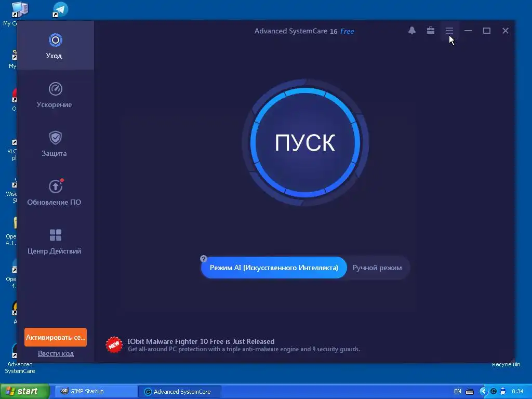This screenshot has width=532, height=399.
Task: Close the Advanced SystemCare window
Action: tap(505, 31)
